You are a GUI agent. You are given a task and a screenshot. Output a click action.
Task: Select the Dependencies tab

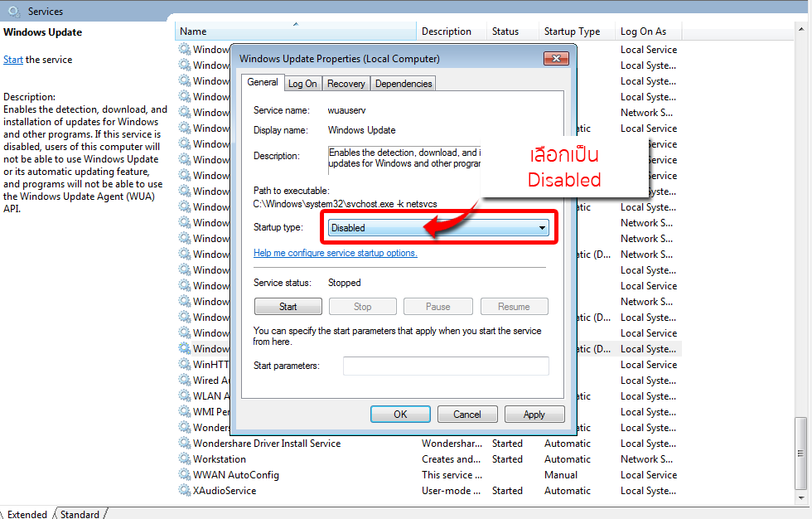(x=403, y=84)
